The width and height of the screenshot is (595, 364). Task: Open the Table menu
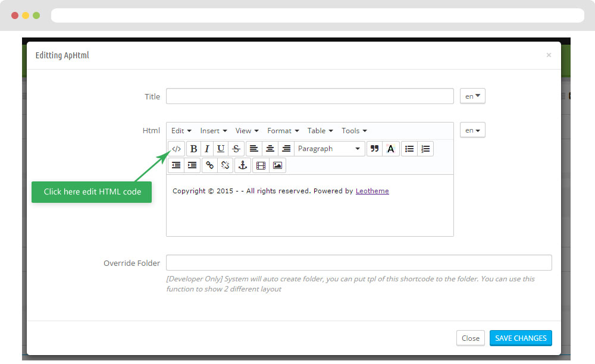click(320, 131)
